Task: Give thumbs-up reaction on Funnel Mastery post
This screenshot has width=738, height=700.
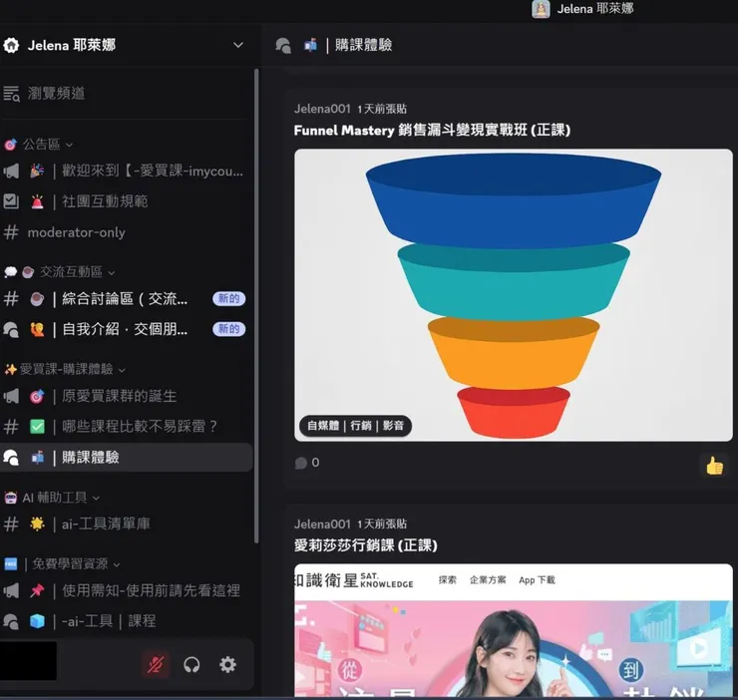Action: 714,466
